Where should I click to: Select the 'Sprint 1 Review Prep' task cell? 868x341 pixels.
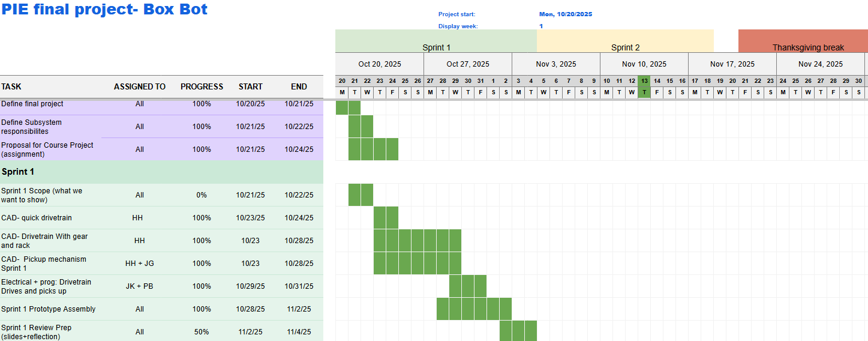(51, 331)
